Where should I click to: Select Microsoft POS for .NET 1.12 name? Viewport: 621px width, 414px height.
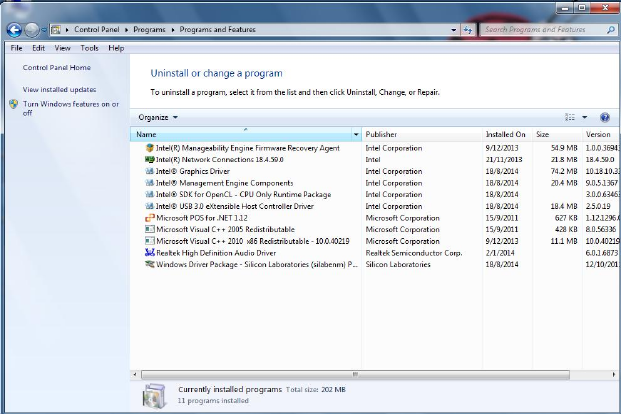[202, 218]
